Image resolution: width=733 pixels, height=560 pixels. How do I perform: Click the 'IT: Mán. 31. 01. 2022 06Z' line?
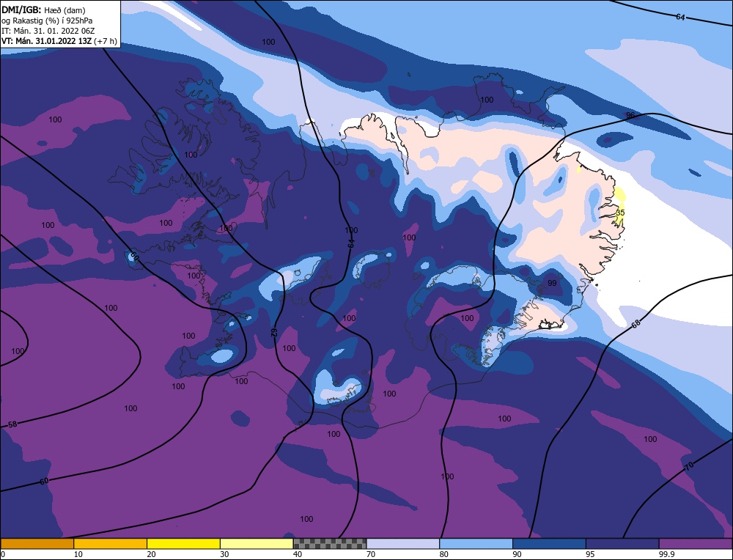tap(48, 31)
